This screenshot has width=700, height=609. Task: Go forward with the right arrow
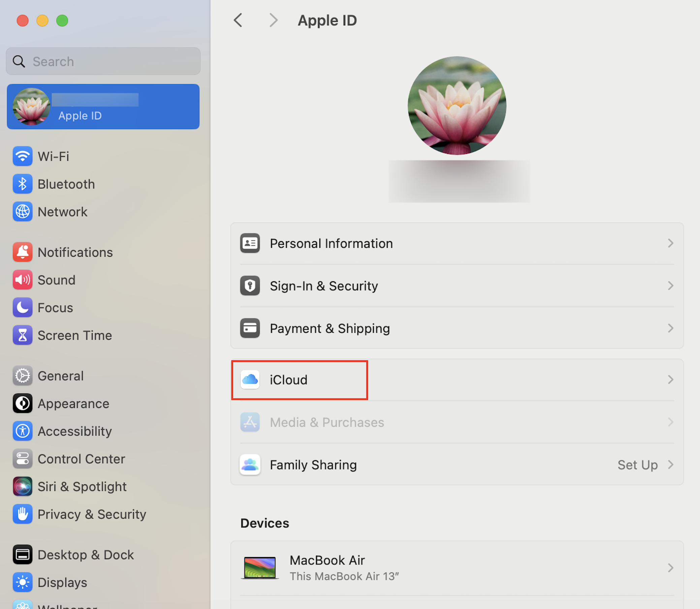(x=273, y=21)
